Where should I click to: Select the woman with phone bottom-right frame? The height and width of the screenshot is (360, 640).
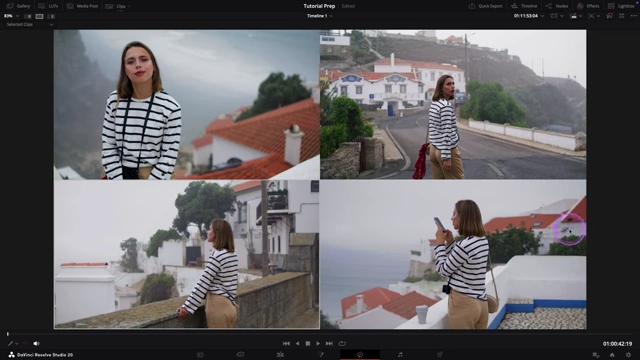453,254
